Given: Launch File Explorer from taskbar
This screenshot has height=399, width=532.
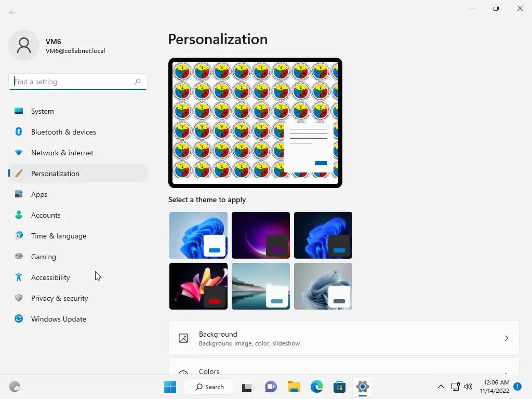Looking at the screenshot, I should pyautogui.click(x=294, y=387).
